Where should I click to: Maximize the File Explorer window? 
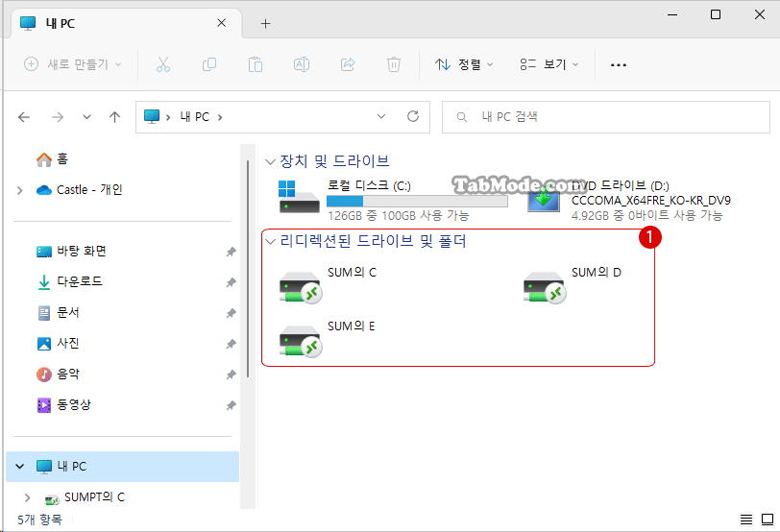pos(716,15)
